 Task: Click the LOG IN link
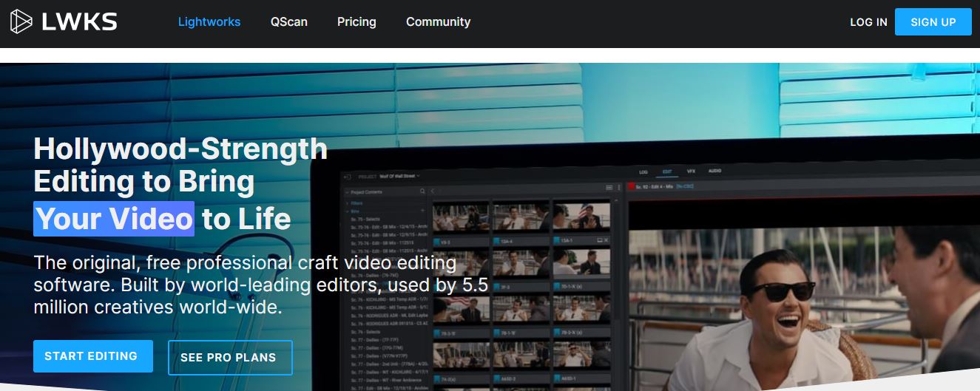[x=868, y=22]
